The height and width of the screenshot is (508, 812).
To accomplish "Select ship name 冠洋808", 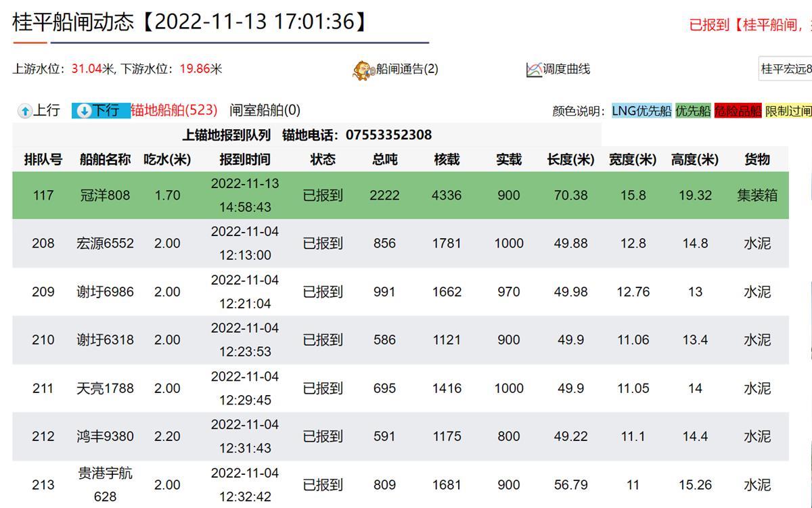I will click(105, 195).
